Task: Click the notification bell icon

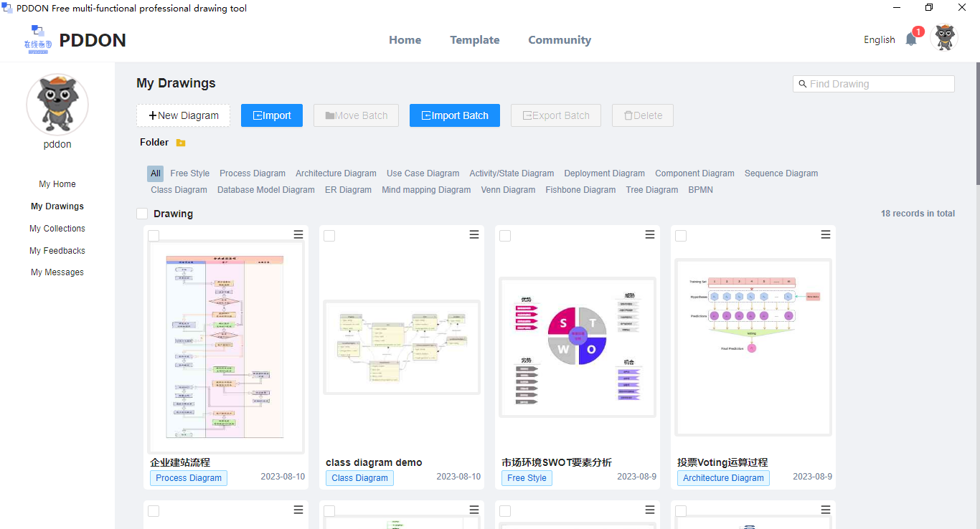Action: (x=911, y=40)
